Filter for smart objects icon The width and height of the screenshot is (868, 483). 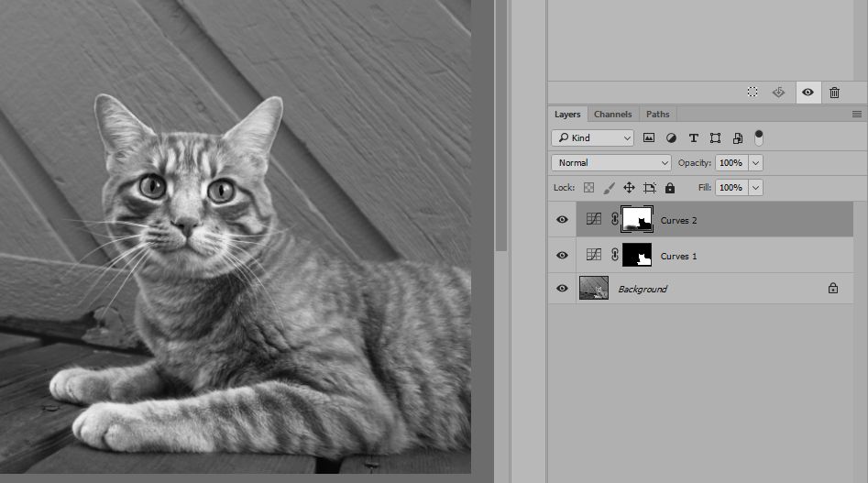point(737,137)
